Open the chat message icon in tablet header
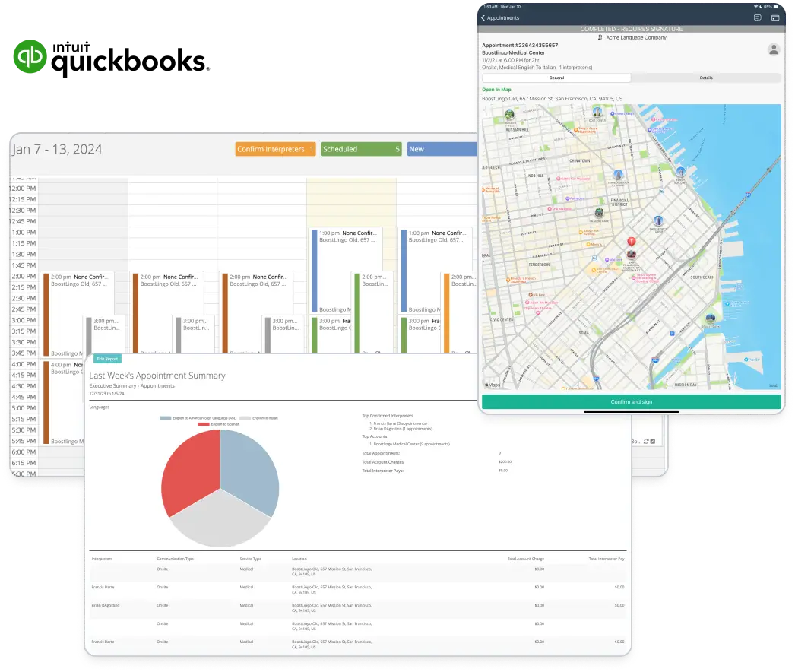Screen dimensions: 795x672 [758, 17]
